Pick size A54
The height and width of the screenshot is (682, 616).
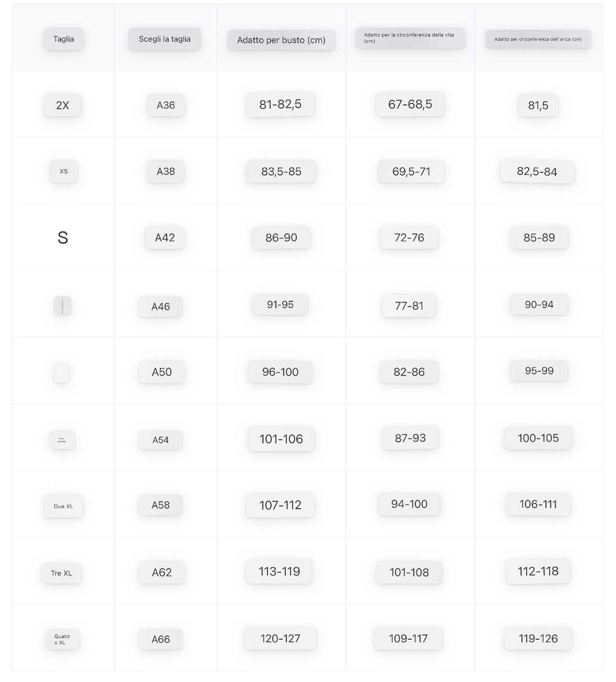coord(160,440)
